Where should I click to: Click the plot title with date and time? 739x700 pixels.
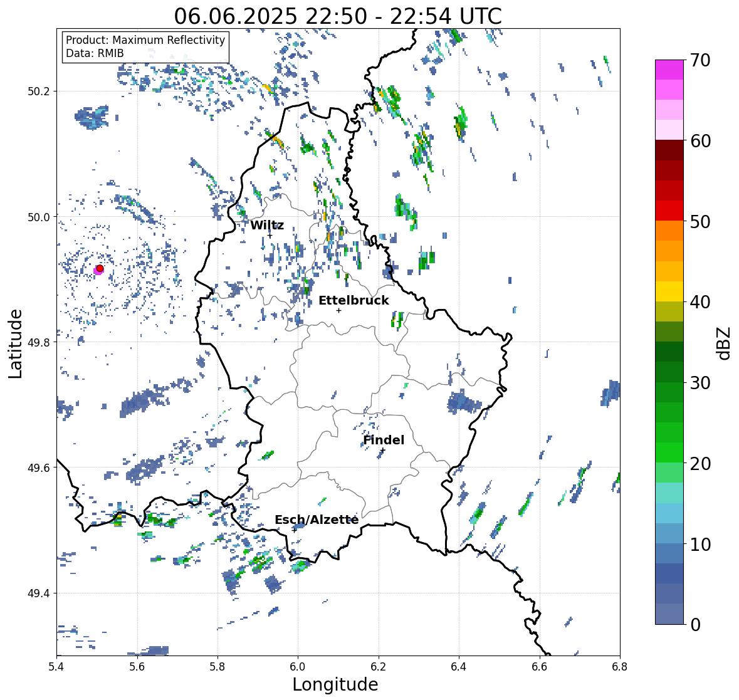[x=338, y=16]
